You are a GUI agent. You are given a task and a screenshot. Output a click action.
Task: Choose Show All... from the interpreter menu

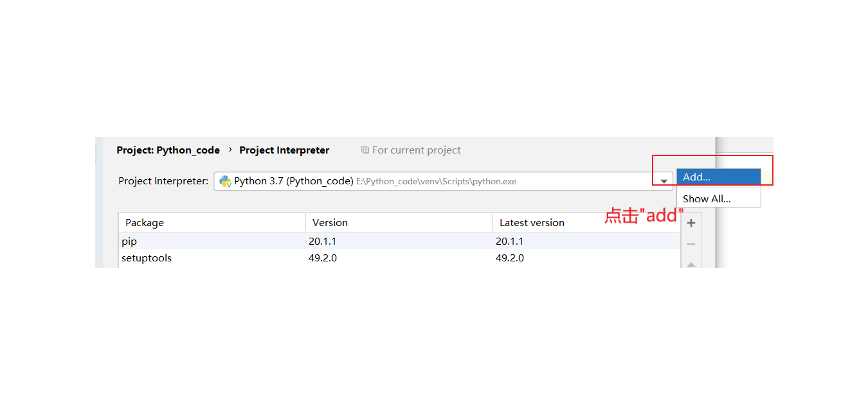pyautogui.click(x=718, y=198)
